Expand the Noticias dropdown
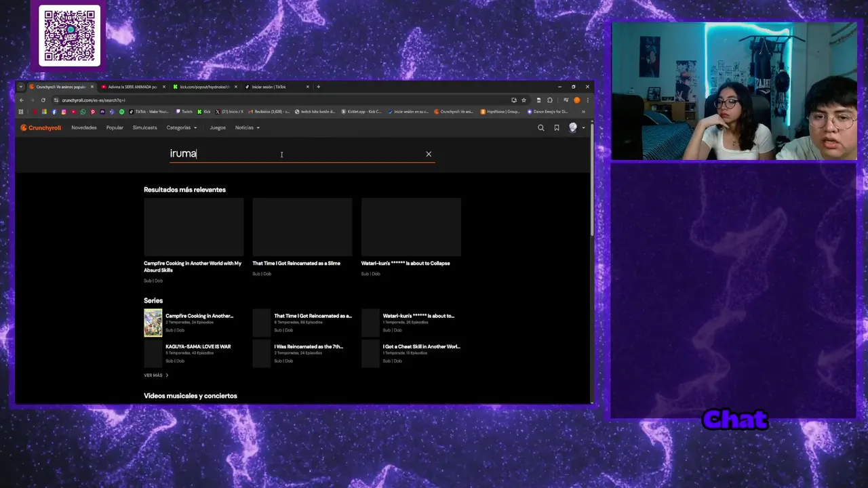868x488 pixels. click(x=248, y=127)
